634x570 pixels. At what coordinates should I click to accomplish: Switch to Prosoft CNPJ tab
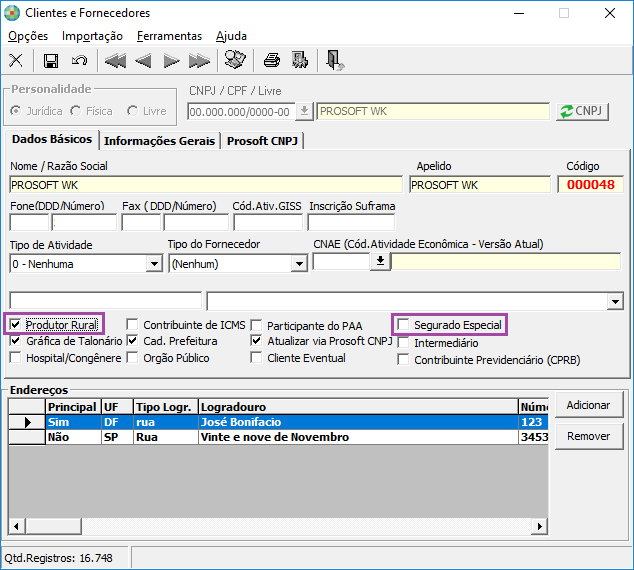click(x=262, y=141)
